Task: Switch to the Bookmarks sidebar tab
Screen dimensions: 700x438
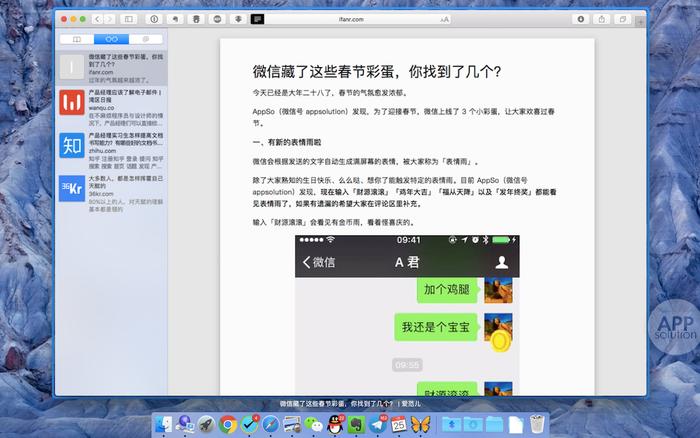Action: [x=77, y=39]
